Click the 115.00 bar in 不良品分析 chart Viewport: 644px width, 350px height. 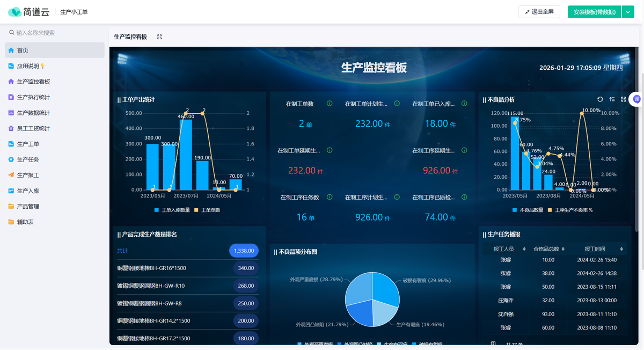coord(515,154)
